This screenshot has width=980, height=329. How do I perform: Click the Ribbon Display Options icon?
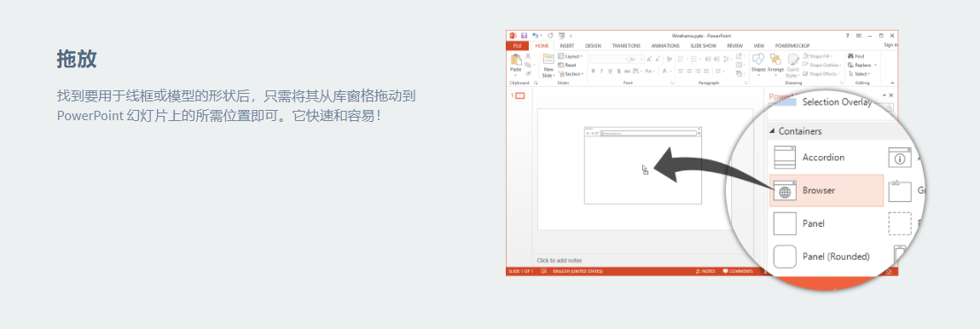pos(859,36)
